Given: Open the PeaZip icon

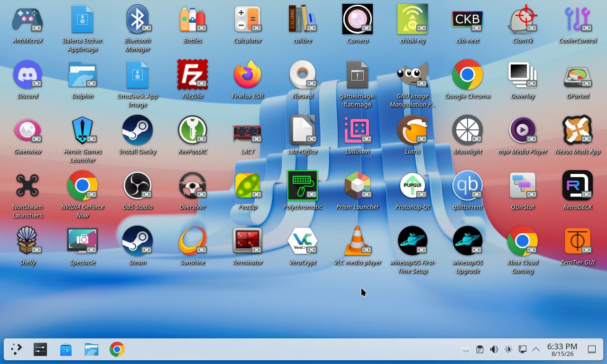Looking at the screenshot, I should [248, 186].
